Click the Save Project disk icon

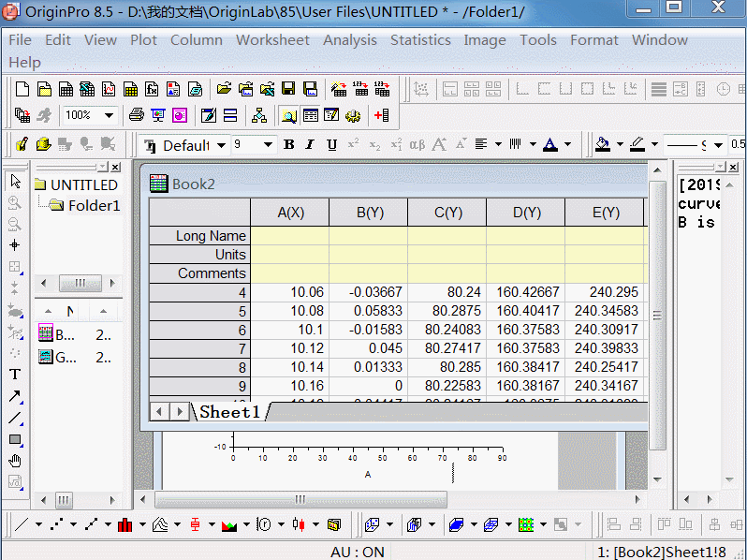coord(288,89)
